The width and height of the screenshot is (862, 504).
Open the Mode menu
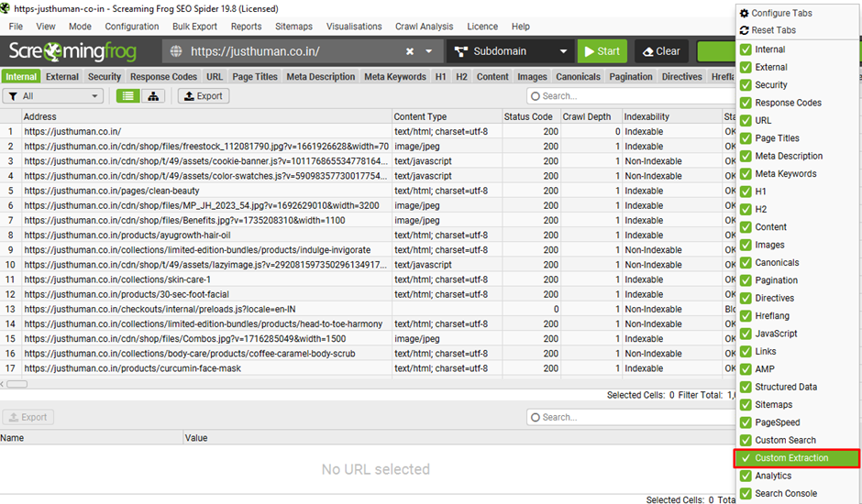click(x=81, y=27)
